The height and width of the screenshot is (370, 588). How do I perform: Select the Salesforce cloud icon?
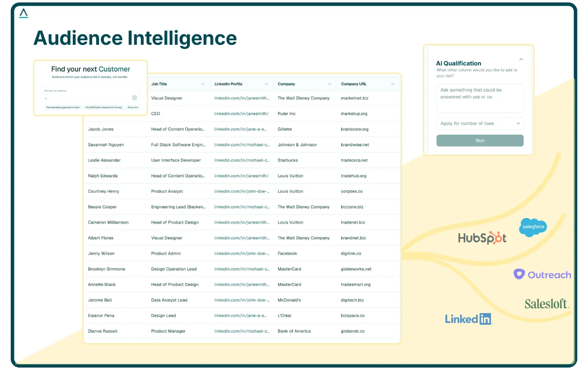coord(533,227)
